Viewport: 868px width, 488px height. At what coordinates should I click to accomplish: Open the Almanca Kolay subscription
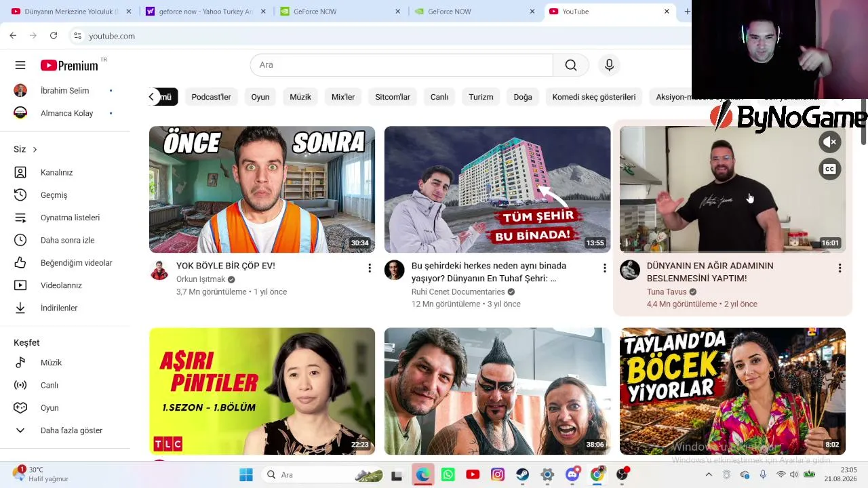(65, 113)
